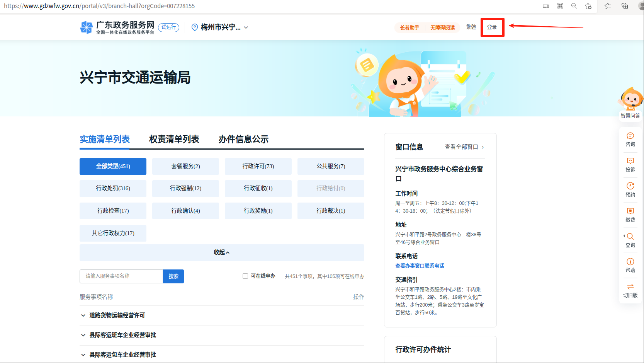Click the 咨询 consultation icon in sidebar
The width and height of the screenshot is (644, 363).
[x=630, y=136]
